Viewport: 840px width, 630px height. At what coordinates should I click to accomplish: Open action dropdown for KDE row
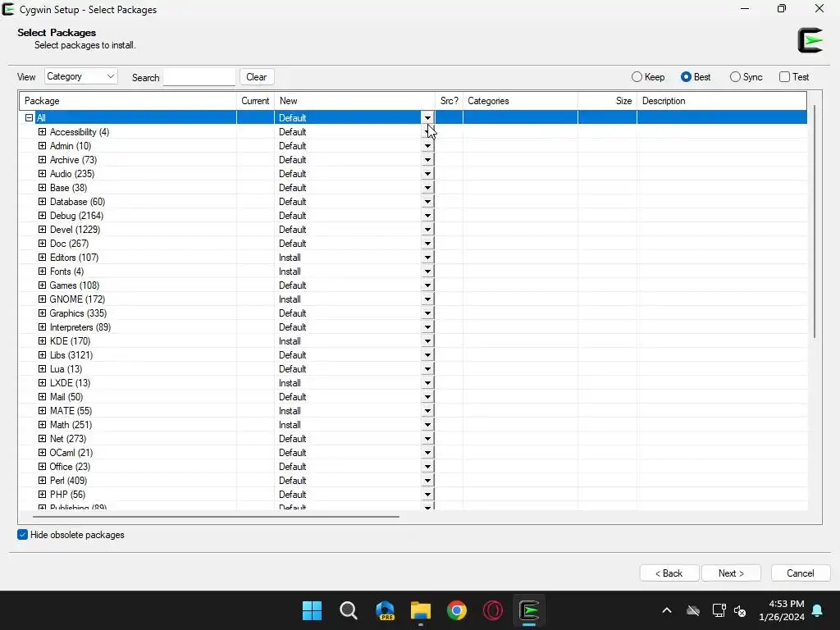[427, 341]
